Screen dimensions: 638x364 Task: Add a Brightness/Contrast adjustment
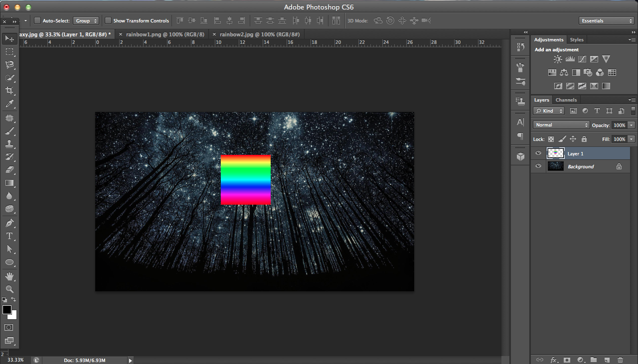(x=558, y=59)
